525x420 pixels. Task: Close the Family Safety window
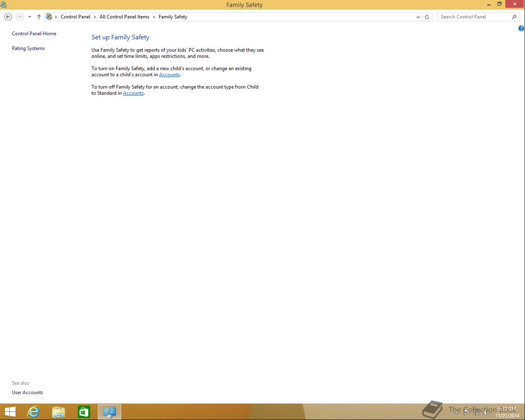515,4
